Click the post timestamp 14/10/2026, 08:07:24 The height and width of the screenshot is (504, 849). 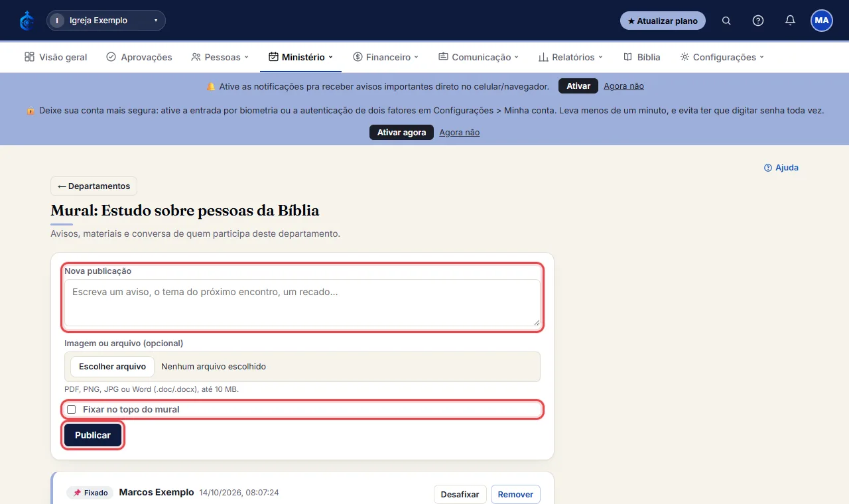239,493
